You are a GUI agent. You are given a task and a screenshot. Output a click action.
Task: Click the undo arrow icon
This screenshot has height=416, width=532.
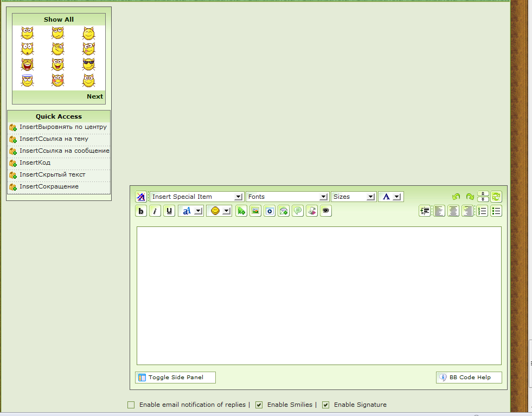point(456,197)
